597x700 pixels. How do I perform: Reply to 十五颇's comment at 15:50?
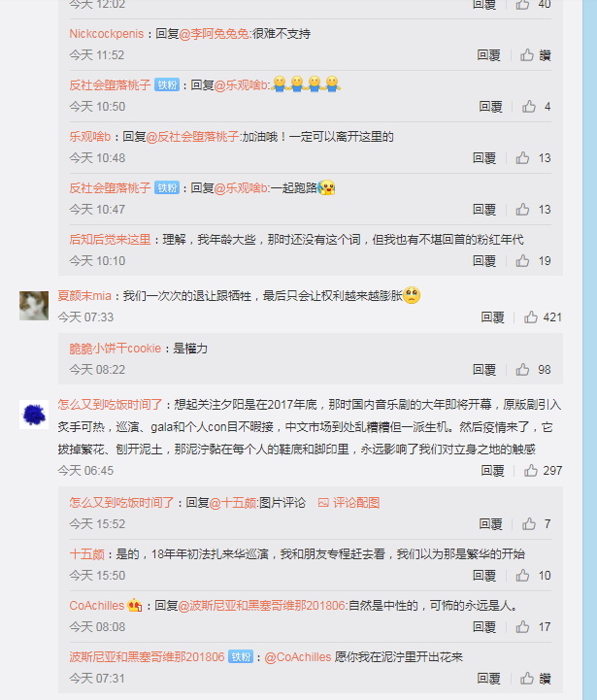[x=484, y=576]
